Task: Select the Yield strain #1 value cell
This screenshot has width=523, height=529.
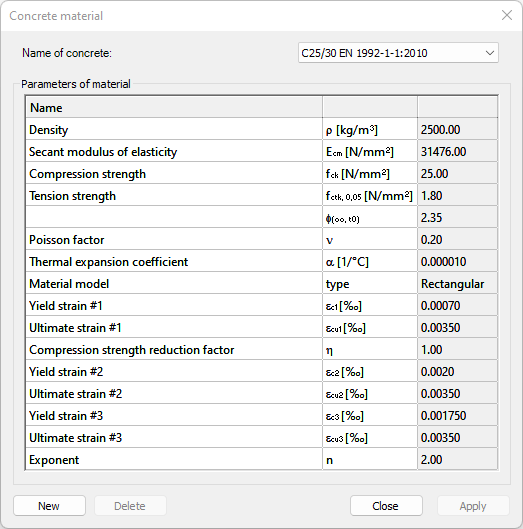Action: [458, 305]
